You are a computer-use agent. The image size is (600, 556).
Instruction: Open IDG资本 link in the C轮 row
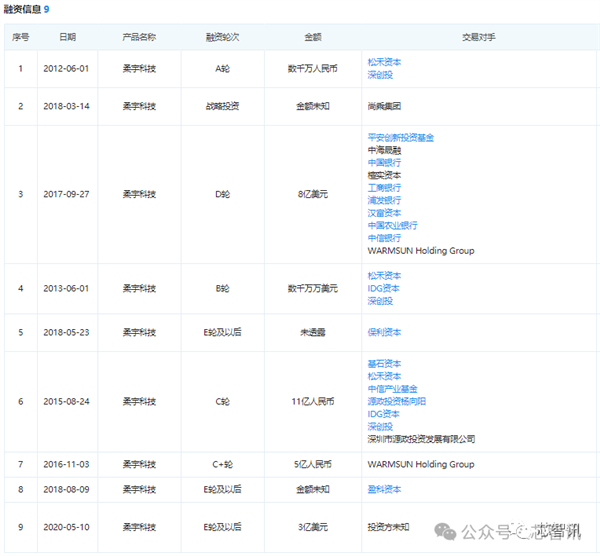383,414
